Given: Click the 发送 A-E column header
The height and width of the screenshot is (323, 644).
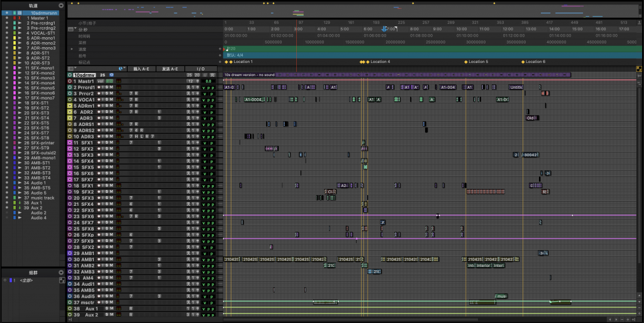Looking at the screenshot, I should click(170, 69).
